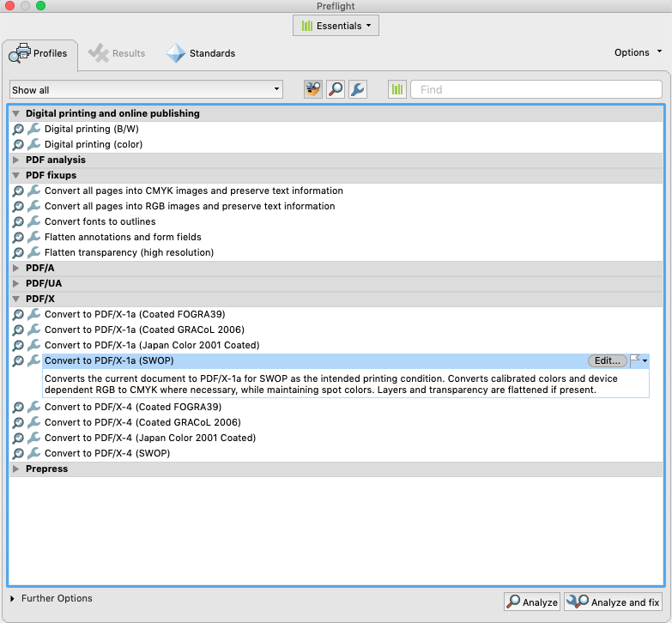Click magnifier icon of Flatten transparency (high resolution)
This screenshot has width=672, height=623.
[18, 252]
